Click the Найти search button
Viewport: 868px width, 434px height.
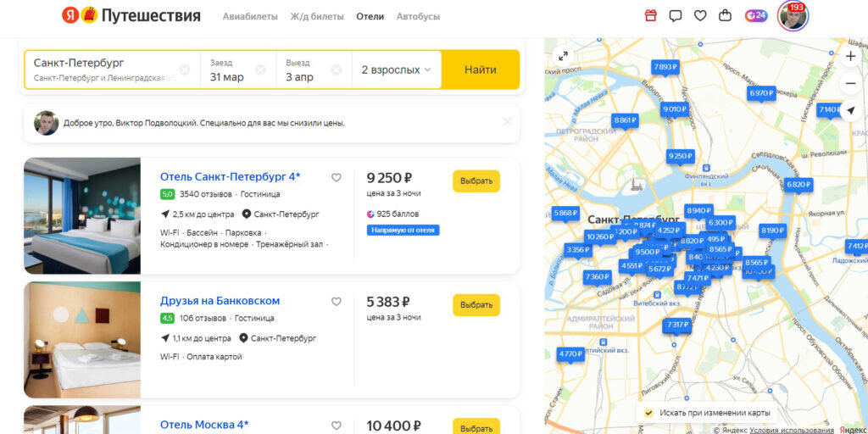tap(481, 70)
